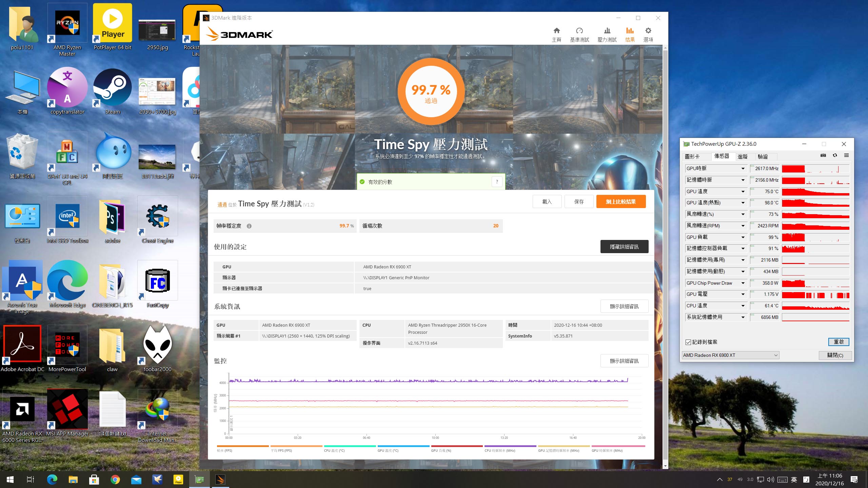Expand GPU 溫度(熱點) sensor dropdown
Screen dimensions: 868x488
click(743, 203)
